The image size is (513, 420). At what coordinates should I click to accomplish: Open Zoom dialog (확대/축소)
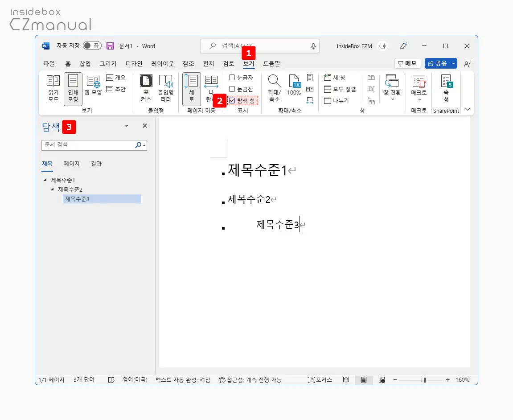[x=274, y=88]
